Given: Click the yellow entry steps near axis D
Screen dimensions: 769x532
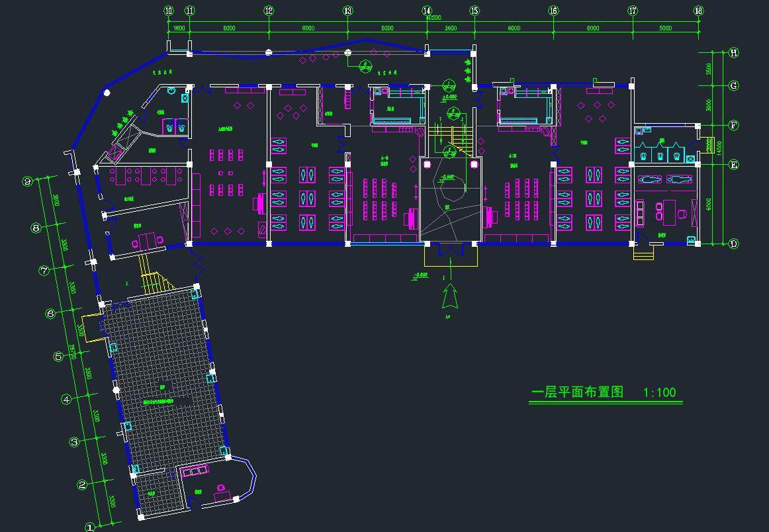Looking at the screenshot, I should click(643, 252).
